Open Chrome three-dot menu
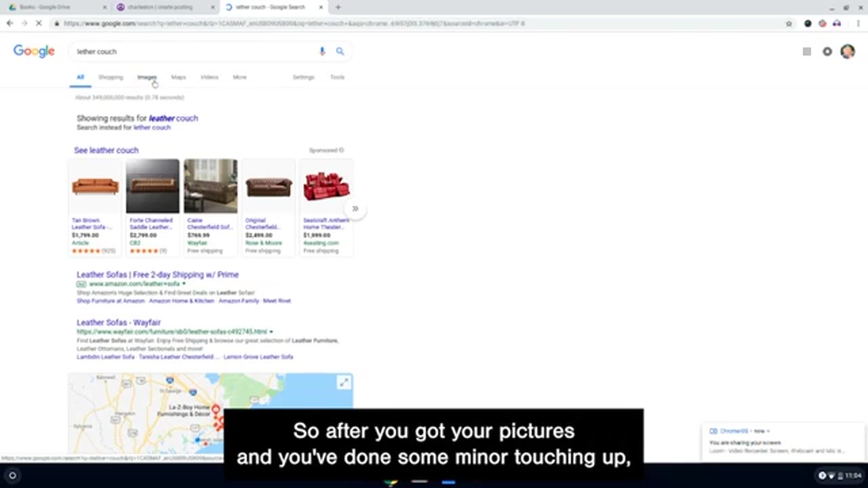Image resolution: width=868 pixels, height=488 pixels. click(857, 23)
